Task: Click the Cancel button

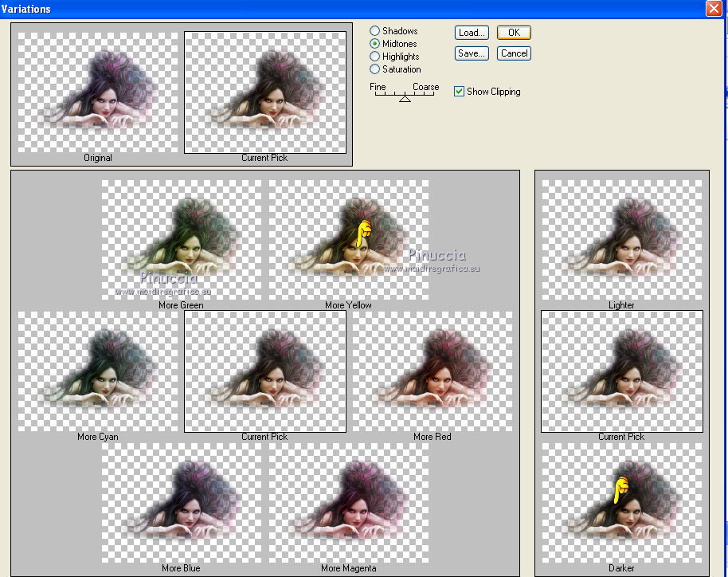Action: [x=514, y=53]
